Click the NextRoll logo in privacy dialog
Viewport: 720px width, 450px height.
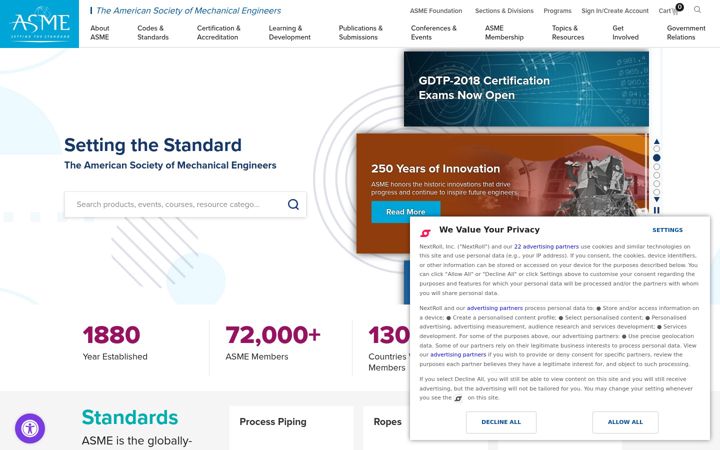pos(426,233)
